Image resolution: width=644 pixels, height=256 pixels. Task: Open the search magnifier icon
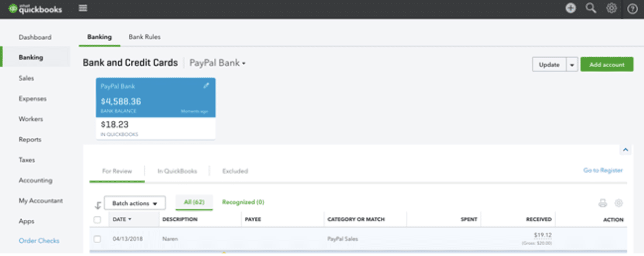591,8
